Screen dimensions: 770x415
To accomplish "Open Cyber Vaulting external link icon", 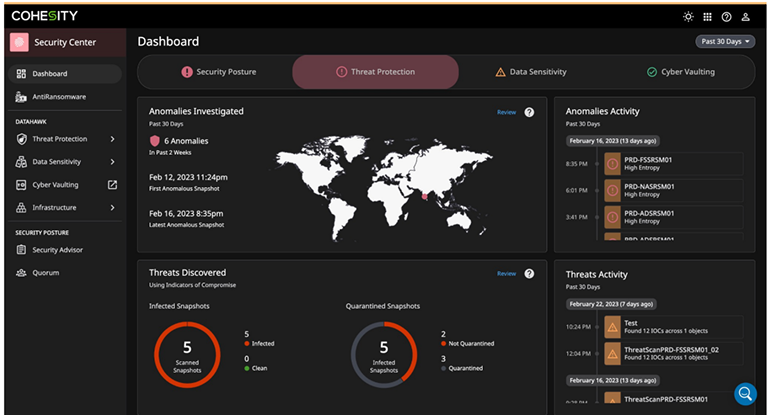I will [x=112, y=185].
